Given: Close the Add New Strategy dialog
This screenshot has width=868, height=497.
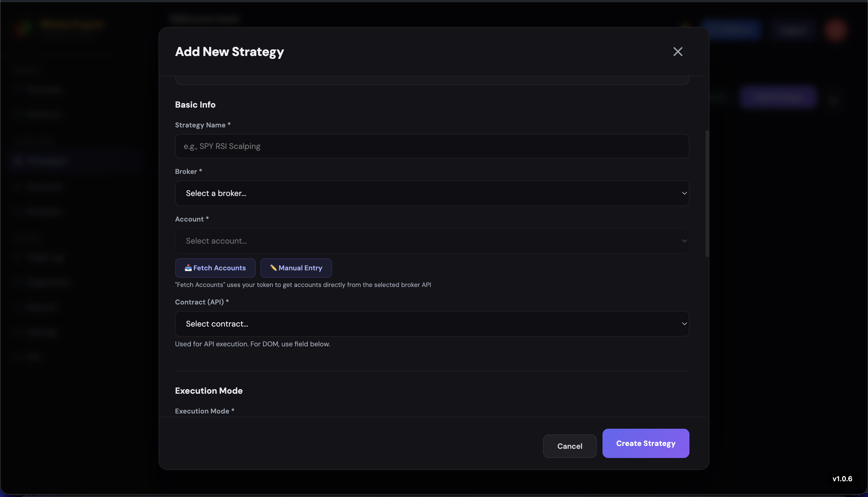Looking at the screenshot, I should (x=677, y=52).
